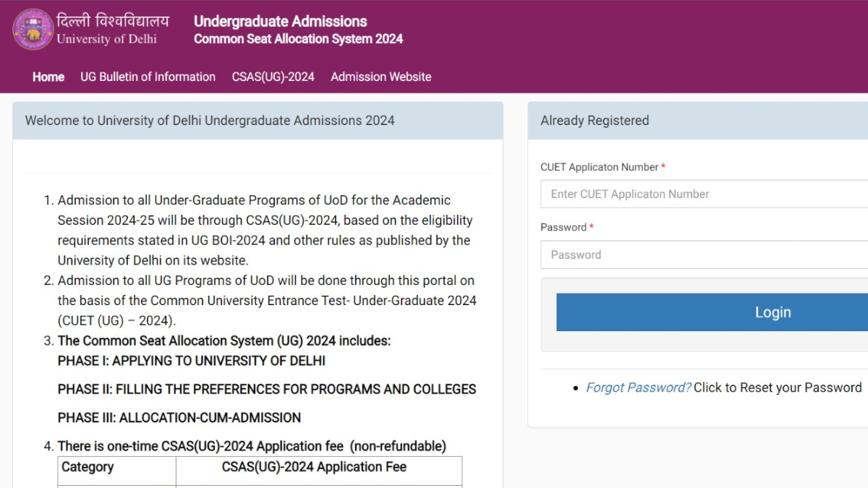This screenshot has width=868, height=488.
Task: Click the PHASE I: APPLYING TO UNIVERSITY line
Action: tap(192, 361)
